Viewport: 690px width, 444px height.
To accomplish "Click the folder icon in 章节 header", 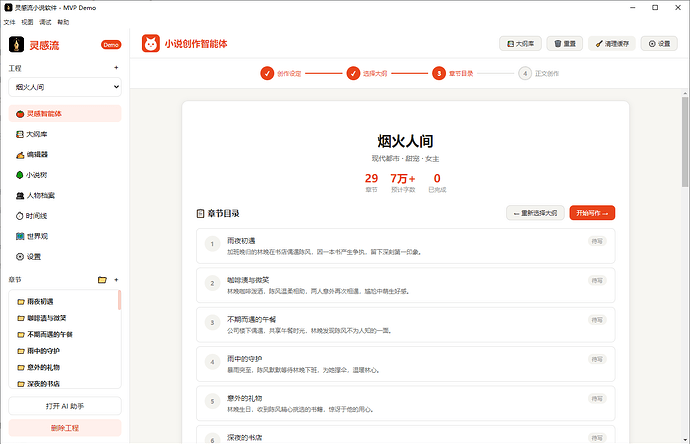I will point(102,280).
